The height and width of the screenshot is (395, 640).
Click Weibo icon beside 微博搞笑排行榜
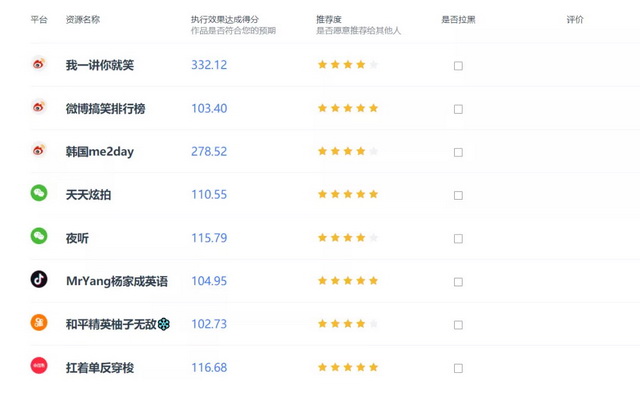point(39,107)
